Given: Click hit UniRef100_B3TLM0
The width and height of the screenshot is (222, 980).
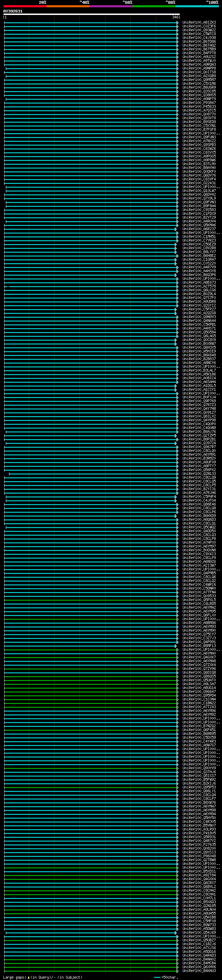Looking at the screenshot, I should tap(199, 164).
